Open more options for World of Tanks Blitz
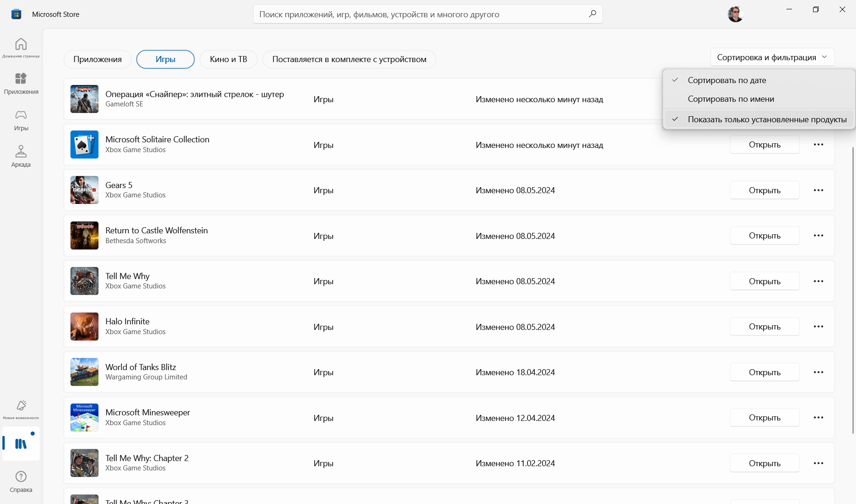Image resolution: width=856 pixels, height=504 pixels. tap(818, 372)
